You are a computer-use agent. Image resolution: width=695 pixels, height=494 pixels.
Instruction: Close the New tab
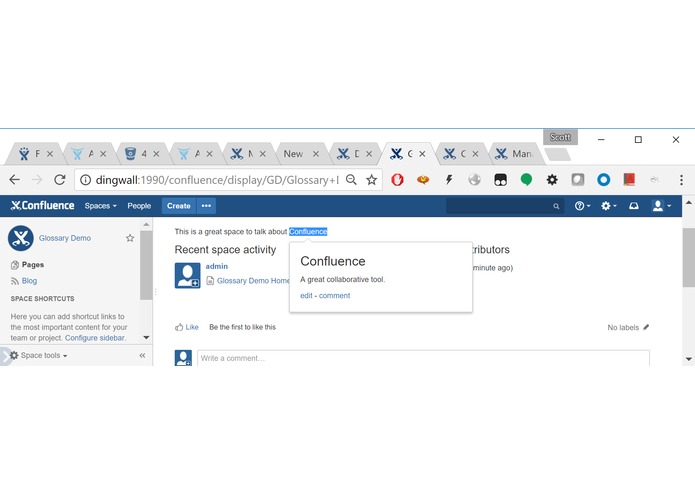click(x=316, y=154)
